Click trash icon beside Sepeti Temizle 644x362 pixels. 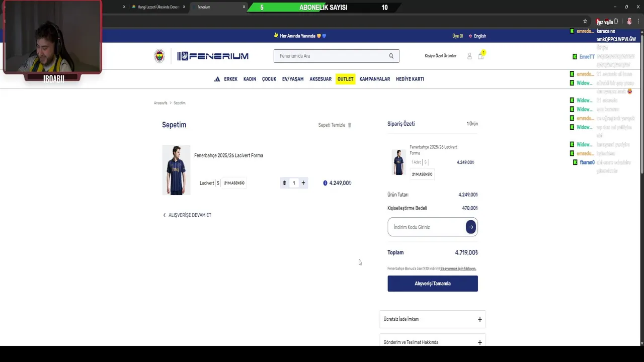[x=349, y=125]
